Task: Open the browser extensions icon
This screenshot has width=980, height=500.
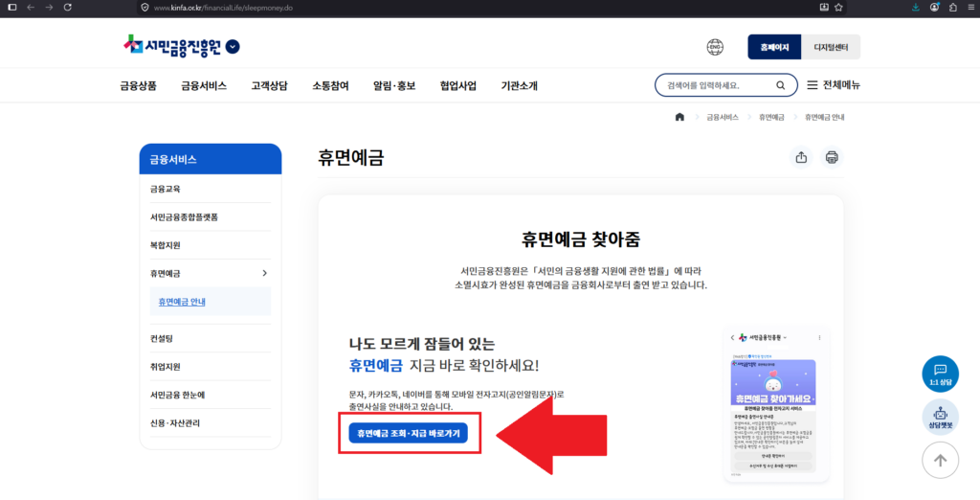Action: click(952, 7)
